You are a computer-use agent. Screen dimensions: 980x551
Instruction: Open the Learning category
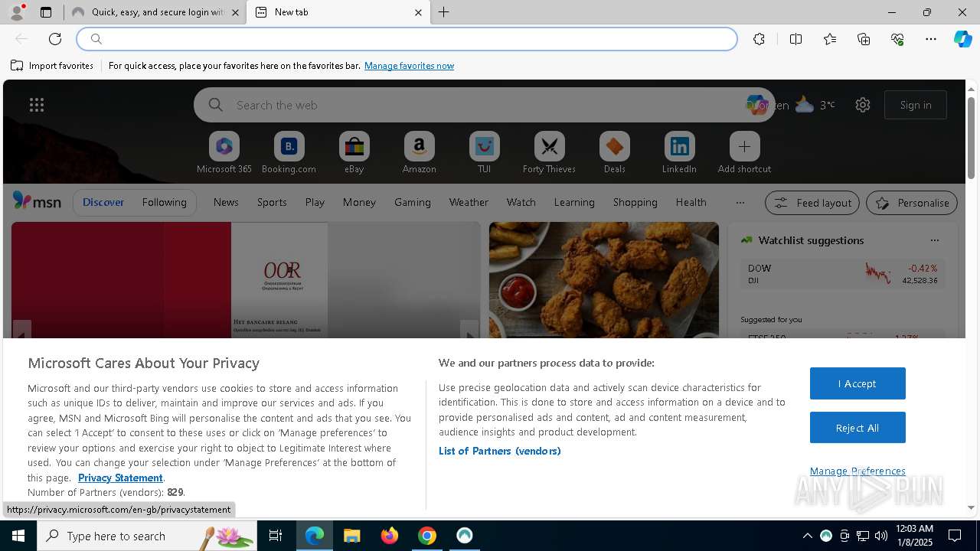point(574,202)
